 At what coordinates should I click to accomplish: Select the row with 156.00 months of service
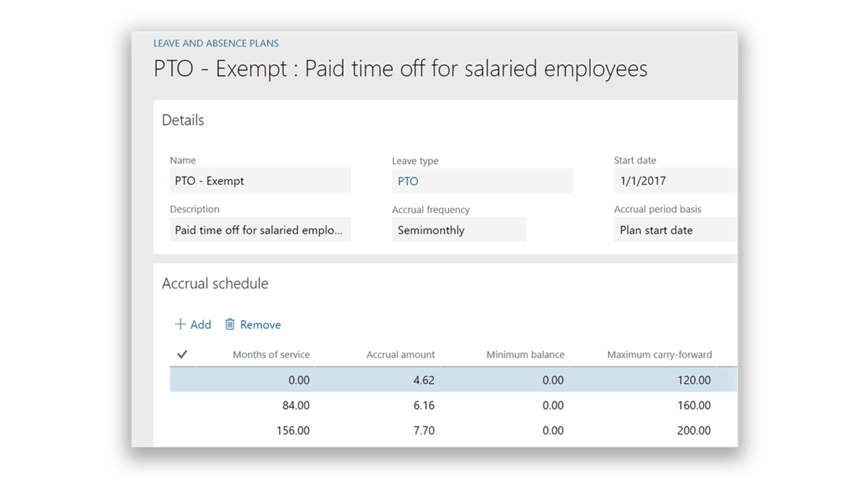coord(434,430)
